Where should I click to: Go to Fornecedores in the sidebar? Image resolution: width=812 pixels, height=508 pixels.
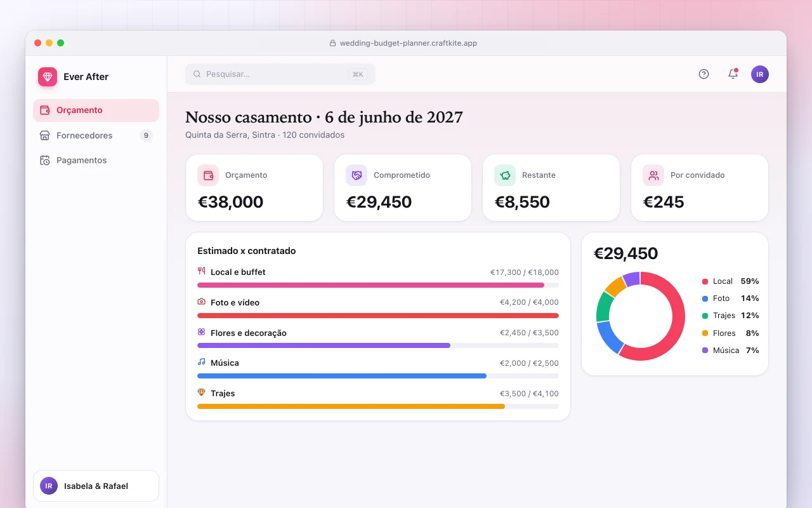96,135
